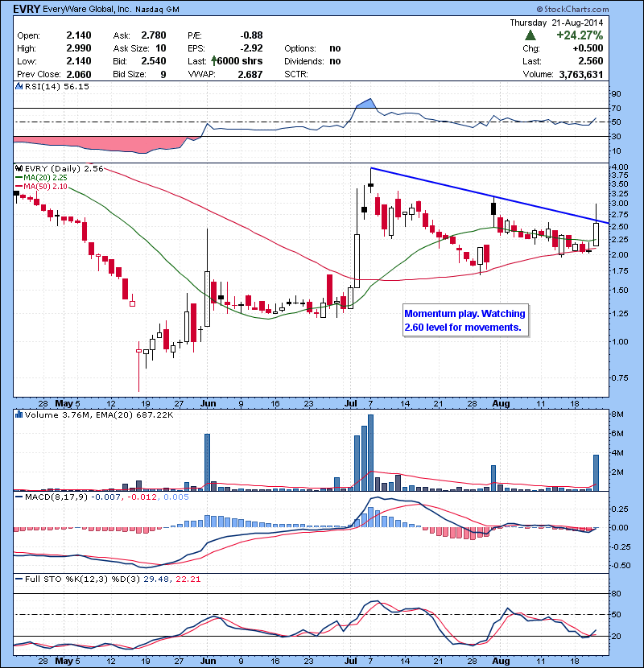Click the Nasdaq GM exchange label
644x668 pixels.
coord(157,10)
